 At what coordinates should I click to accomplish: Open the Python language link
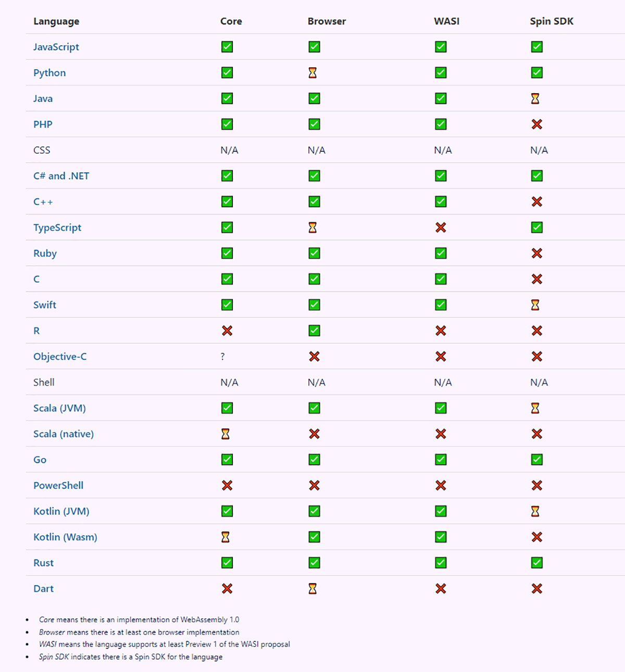pos(49,73)
